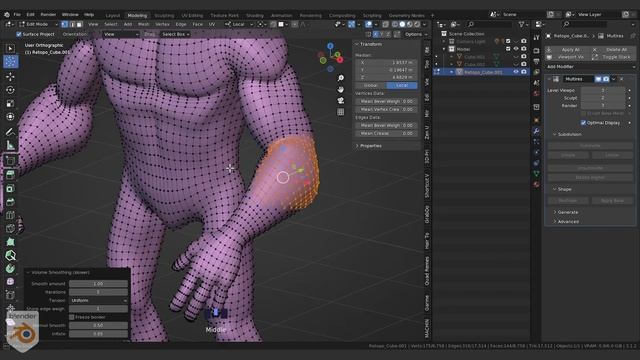Click the Delete All button
640x360 pixels.
pos(613,49)
